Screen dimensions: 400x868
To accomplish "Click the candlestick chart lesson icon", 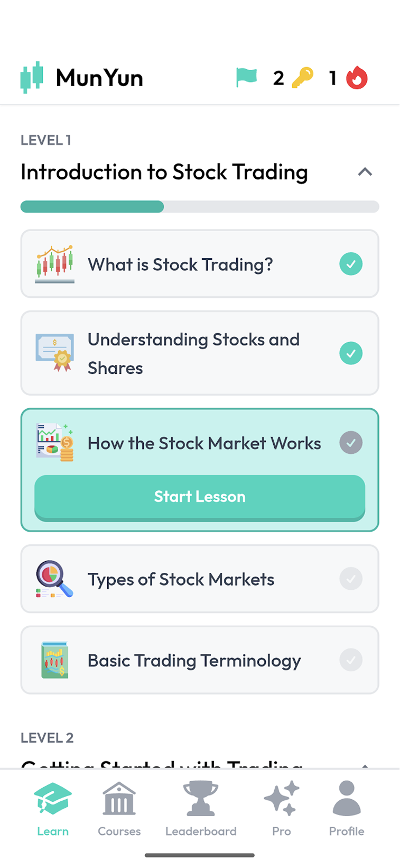I will 54,264.
